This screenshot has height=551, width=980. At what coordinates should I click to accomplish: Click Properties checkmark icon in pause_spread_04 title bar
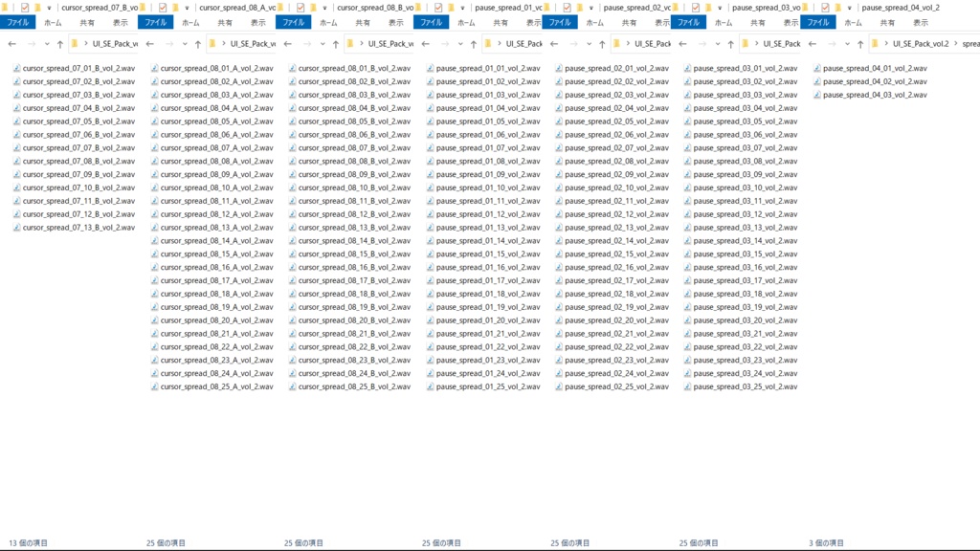tap(825, 8)
